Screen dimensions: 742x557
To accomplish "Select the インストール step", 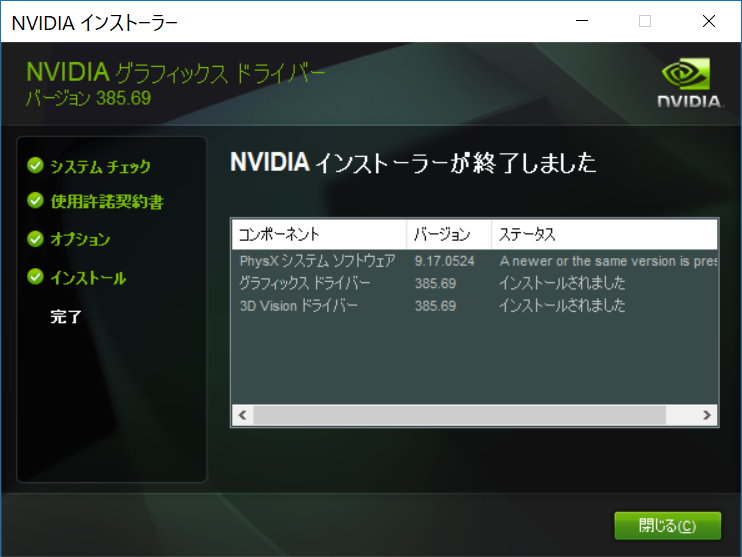I will [88, 278].
